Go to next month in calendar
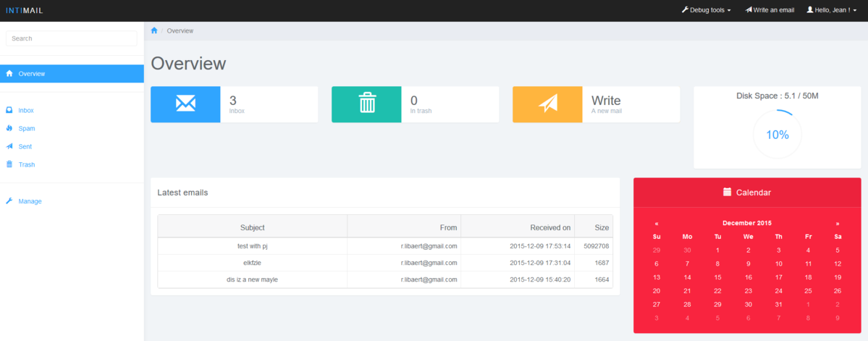Image resolution: width=868 pixels, height=341 pixels. pos(838,224)
